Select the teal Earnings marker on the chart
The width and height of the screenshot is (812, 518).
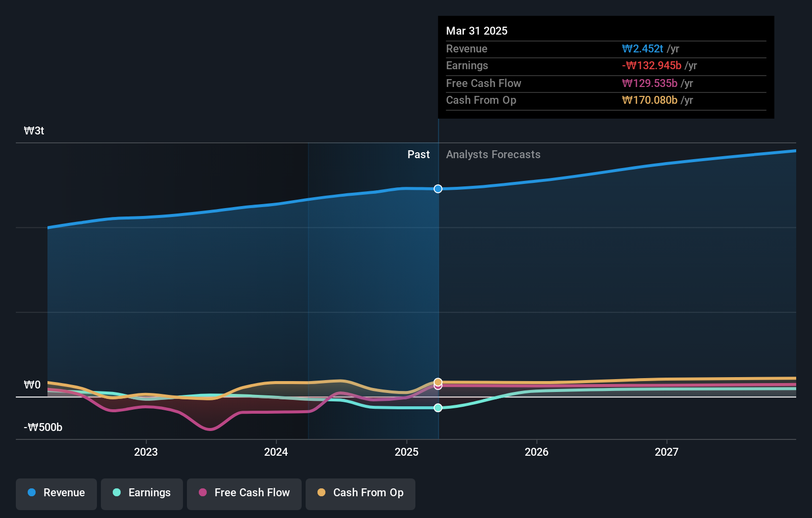[x=438, y=408]
